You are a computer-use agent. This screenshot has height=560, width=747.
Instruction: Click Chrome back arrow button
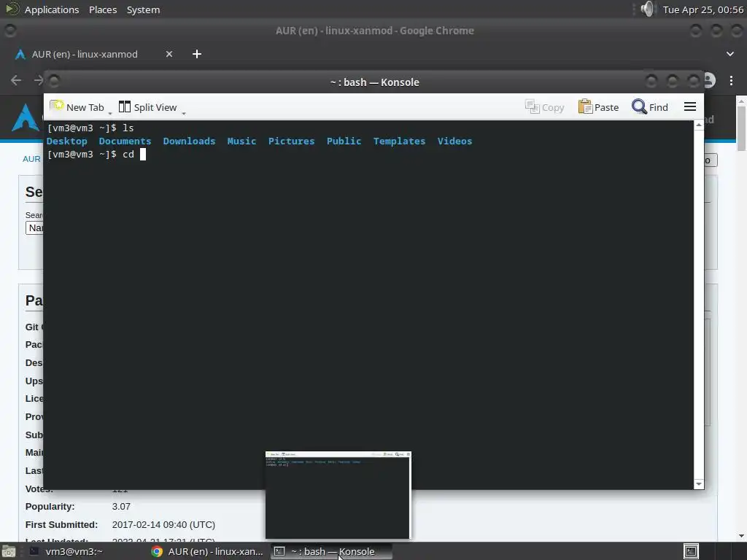(16, 80)
